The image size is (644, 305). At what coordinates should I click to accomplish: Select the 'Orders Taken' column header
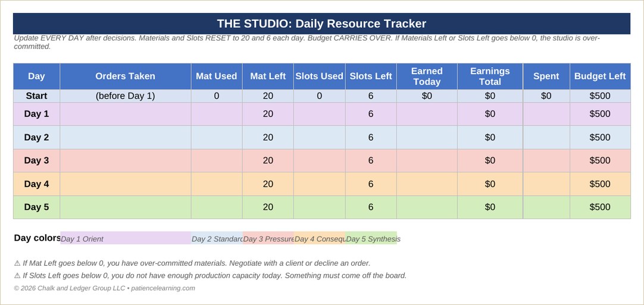(x=125, y=76)
